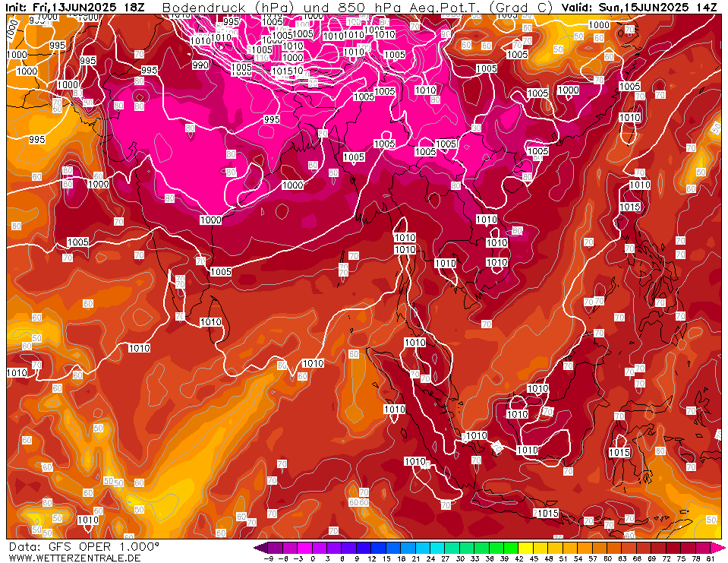Viewport: 728px width, 563px height.
Task: Click the 45 value on the color scale
Action: tap(534, 558)
